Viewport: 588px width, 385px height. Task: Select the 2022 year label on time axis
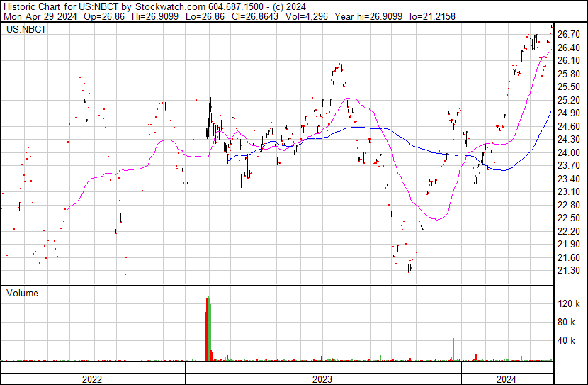tap(92, 379)
